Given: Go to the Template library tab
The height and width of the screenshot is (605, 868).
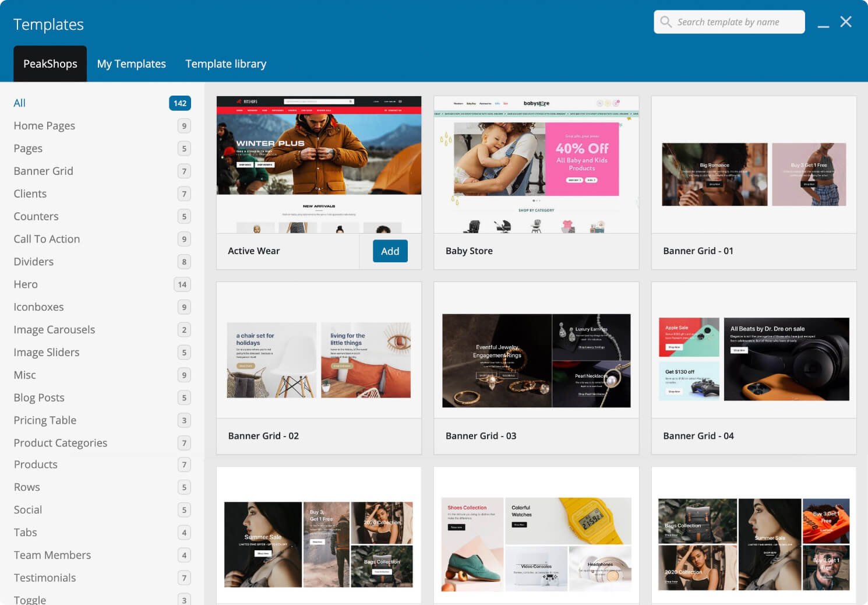Looking at the screenshot, I should pos(225,64).
